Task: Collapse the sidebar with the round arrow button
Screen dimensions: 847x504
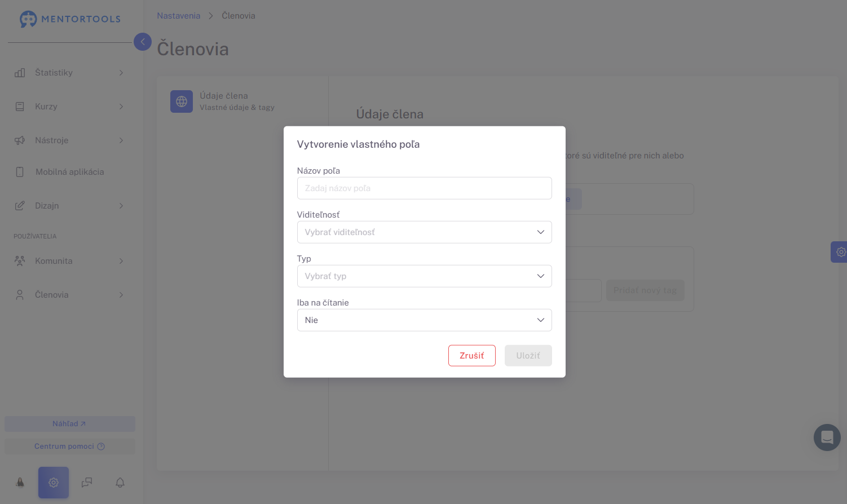Action: click(x=143, y=42)
